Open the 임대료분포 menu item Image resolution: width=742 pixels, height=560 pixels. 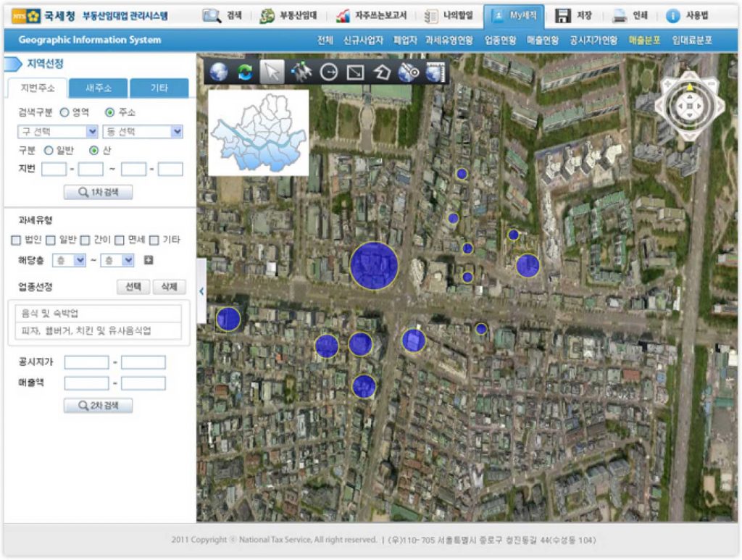pyautogui.click(x=692, y=41)
